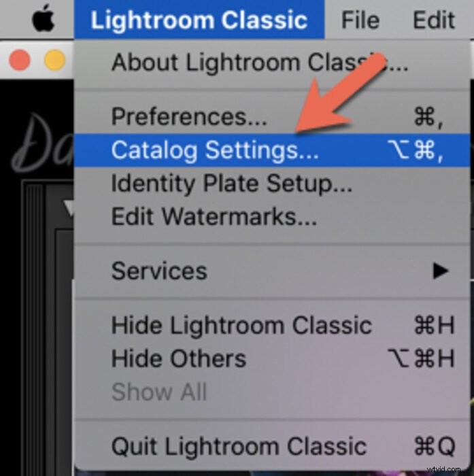Select Catalog Settings menu entry
Image resolution: width=474 pixels, height=476 pixels.
tap(272, 150)
